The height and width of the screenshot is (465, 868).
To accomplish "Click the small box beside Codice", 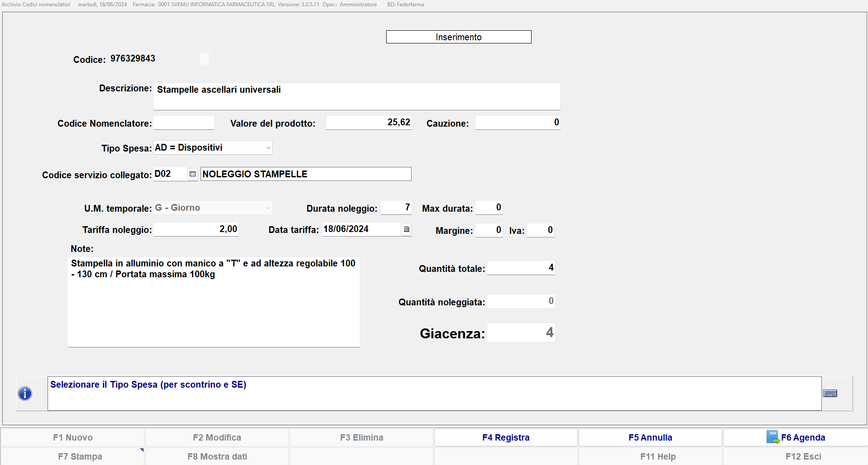I will 205,59.
